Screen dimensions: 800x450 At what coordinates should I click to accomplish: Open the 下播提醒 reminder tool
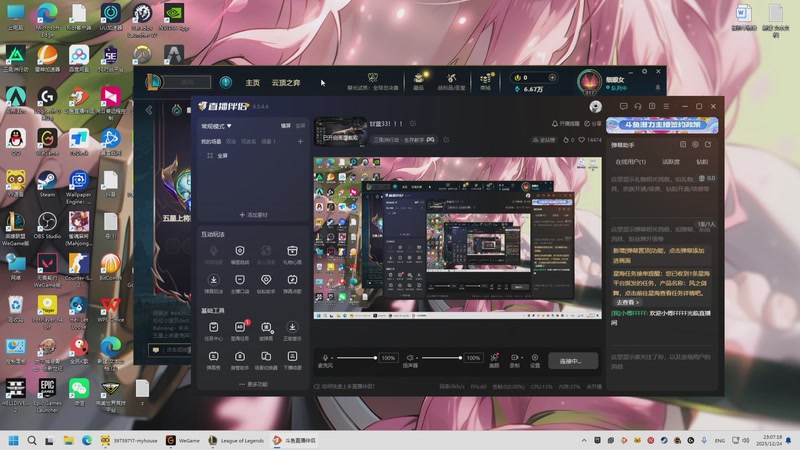pos(292,360)
